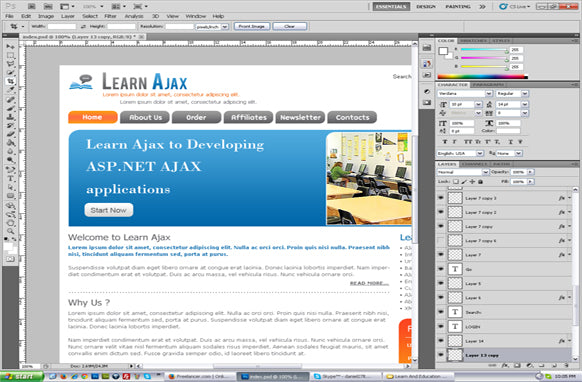Hide the Go text layer

[x=441, y=269]
